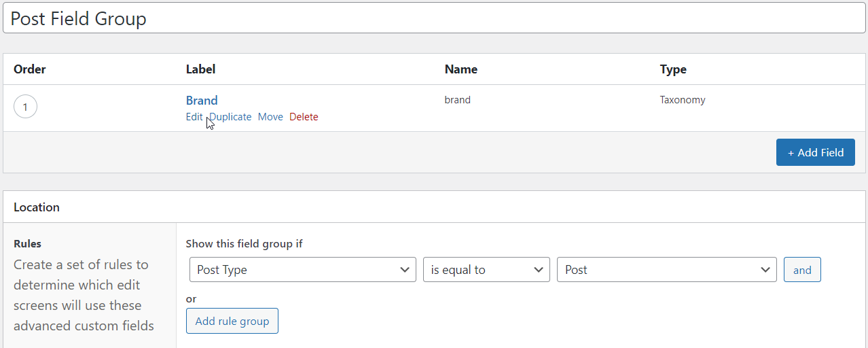Image resolution: width=868 pixels, height=348 pixels.
Task: Duplicate the Brand field
Action: click(232, 117)
